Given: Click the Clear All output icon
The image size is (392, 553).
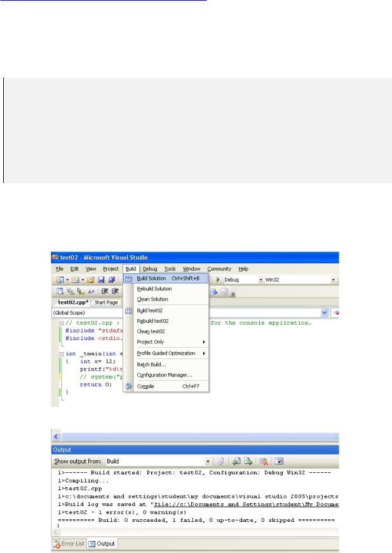Looking at the screenshot, I should pos(263,461).
